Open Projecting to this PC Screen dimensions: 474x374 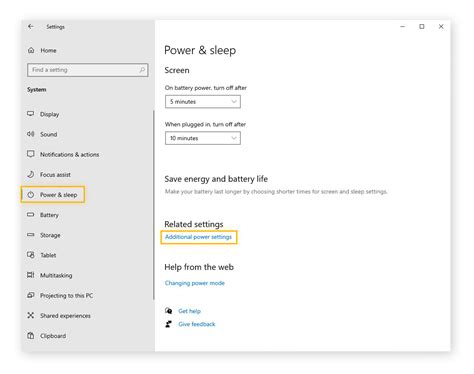67,295
